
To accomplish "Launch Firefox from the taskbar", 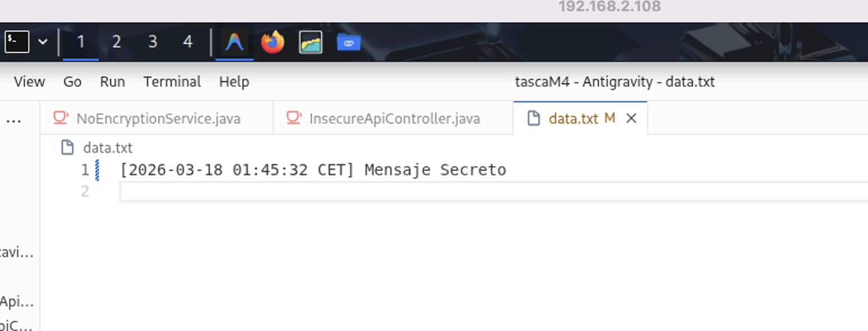I will (273, 42).
